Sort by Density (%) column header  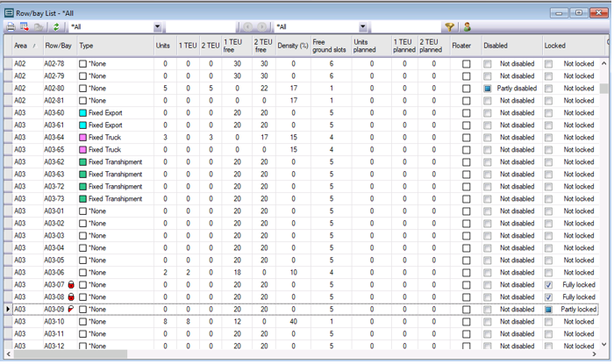tap(292, 46)
